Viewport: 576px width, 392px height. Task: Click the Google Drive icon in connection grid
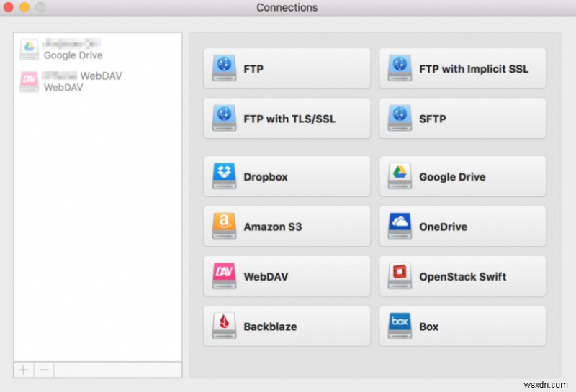tap(400, 176)
